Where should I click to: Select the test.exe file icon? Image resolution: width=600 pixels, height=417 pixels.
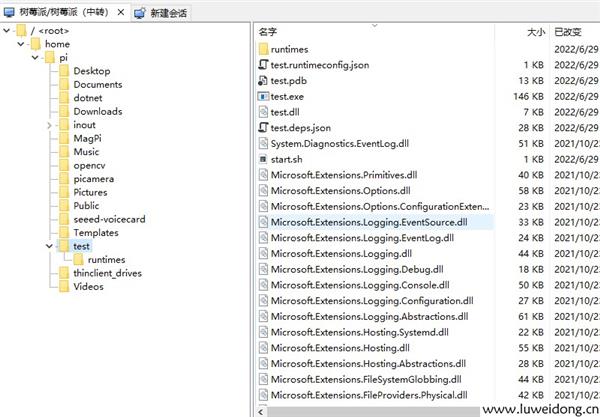pyautogui.click(x=263, y=97)
